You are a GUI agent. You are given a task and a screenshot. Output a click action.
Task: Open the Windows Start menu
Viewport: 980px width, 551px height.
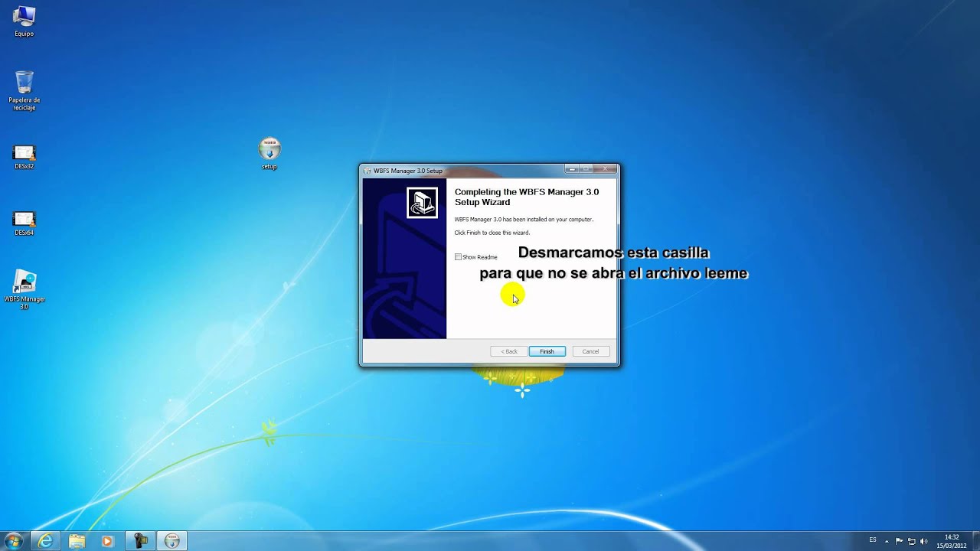click(x=13, y=541)
